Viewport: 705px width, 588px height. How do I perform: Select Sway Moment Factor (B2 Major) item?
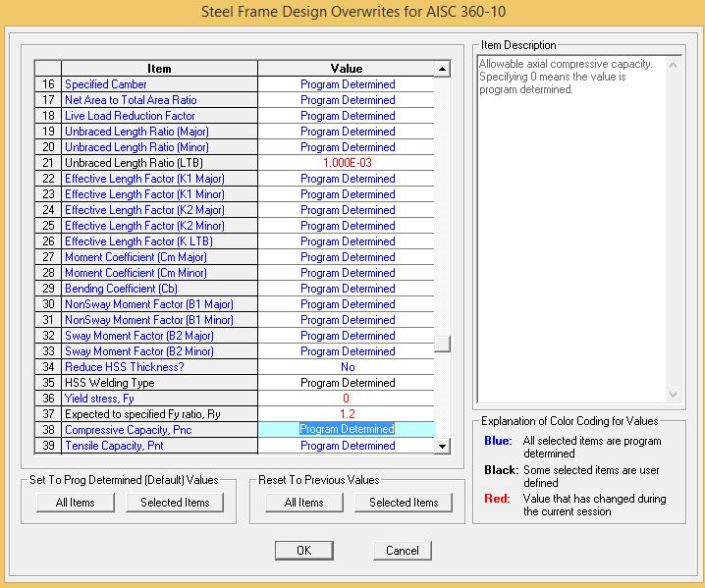tap(159, 336)
